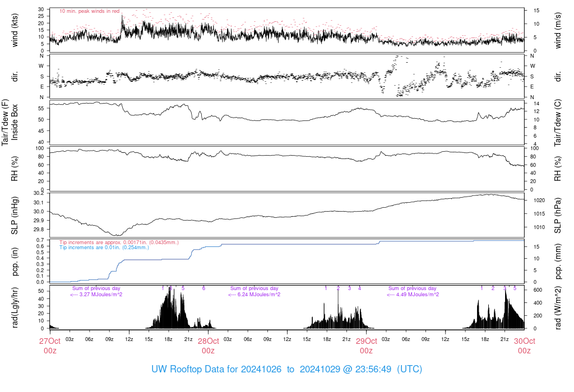Image resolution: width=574 pixels, height=392 pixels.
Task: Select the '6.24 MJoules/m^2' radiation sum
Action: tap(259, 295)
